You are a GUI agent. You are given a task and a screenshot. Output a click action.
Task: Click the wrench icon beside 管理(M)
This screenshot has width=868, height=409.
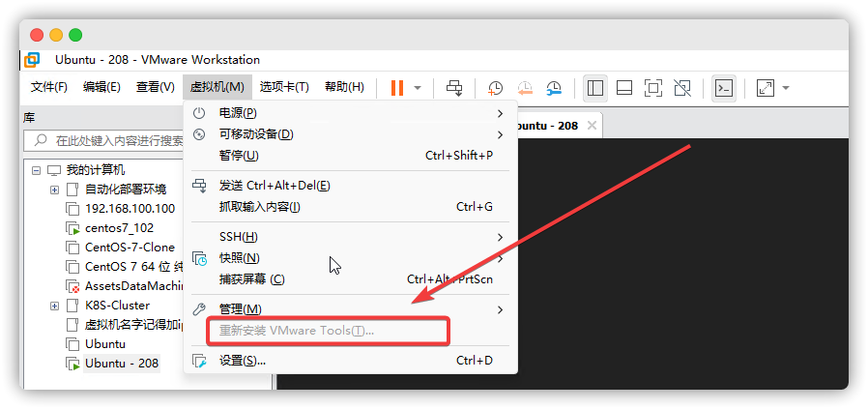point(199,308)
